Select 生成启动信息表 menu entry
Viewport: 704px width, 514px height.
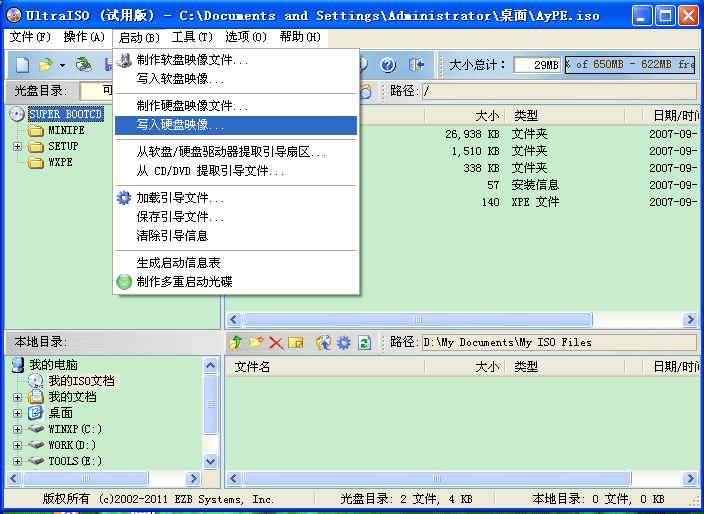[x=236, y=263]
